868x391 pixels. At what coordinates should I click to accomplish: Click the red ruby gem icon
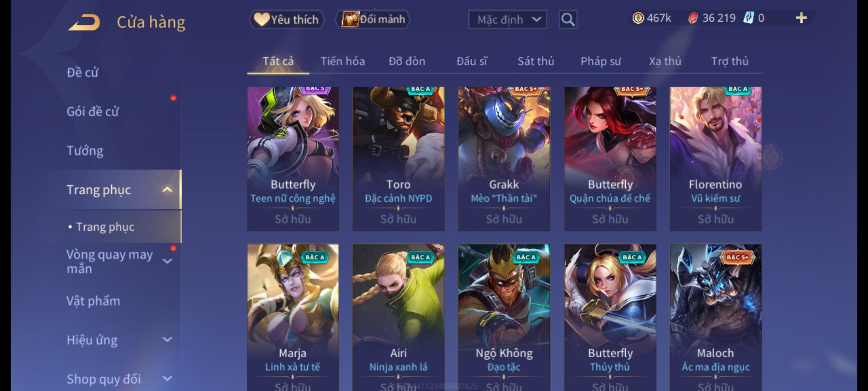693,18
